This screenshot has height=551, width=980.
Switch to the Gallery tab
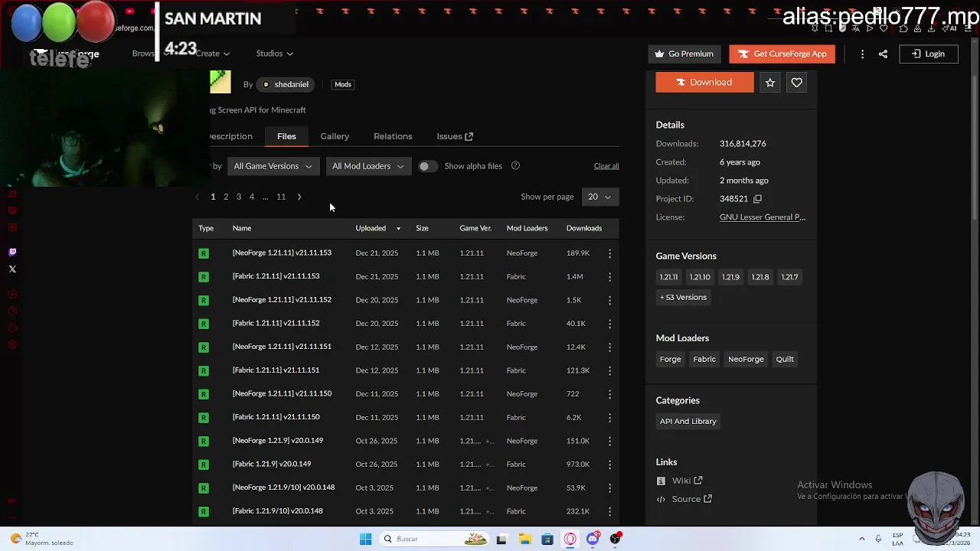[335, 136]
